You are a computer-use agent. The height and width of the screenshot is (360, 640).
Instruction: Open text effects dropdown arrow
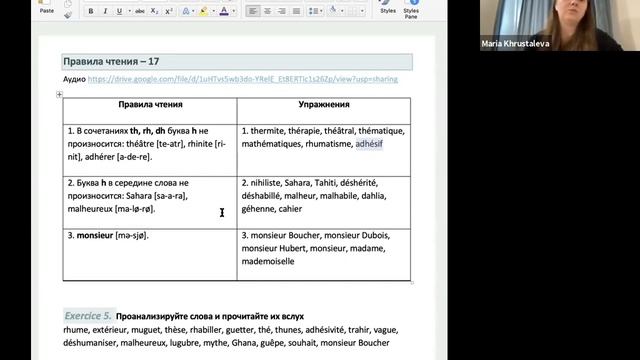(193, 11)
